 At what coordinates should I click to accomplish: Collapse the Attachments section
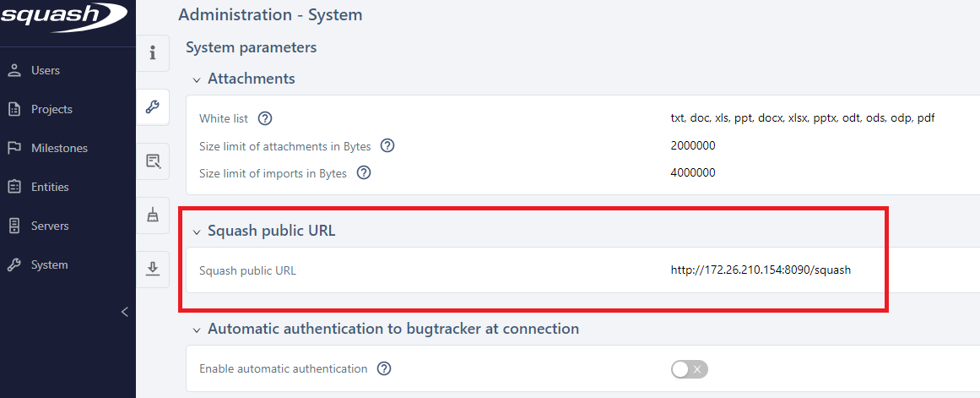click(197, 79)
